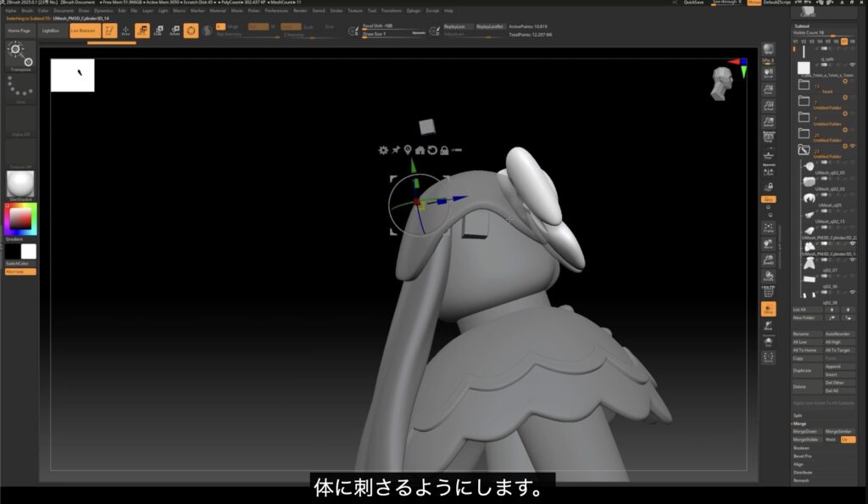
Task: Toggle the gizmo lock icon
Action: [x=444, y=150]
